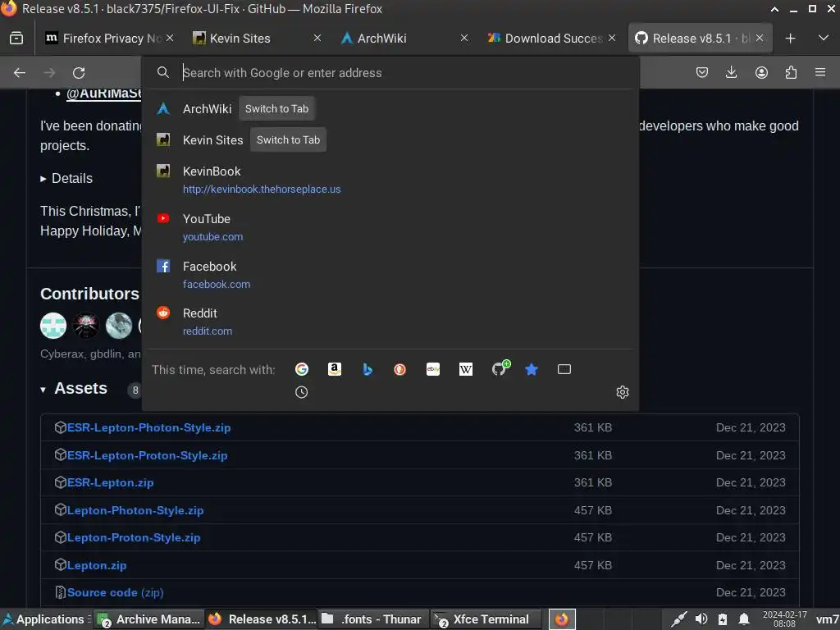This screenshot has width=840, height=630.
Task: Click panel clock showing 2024-02-17
Action: point(785,619)
